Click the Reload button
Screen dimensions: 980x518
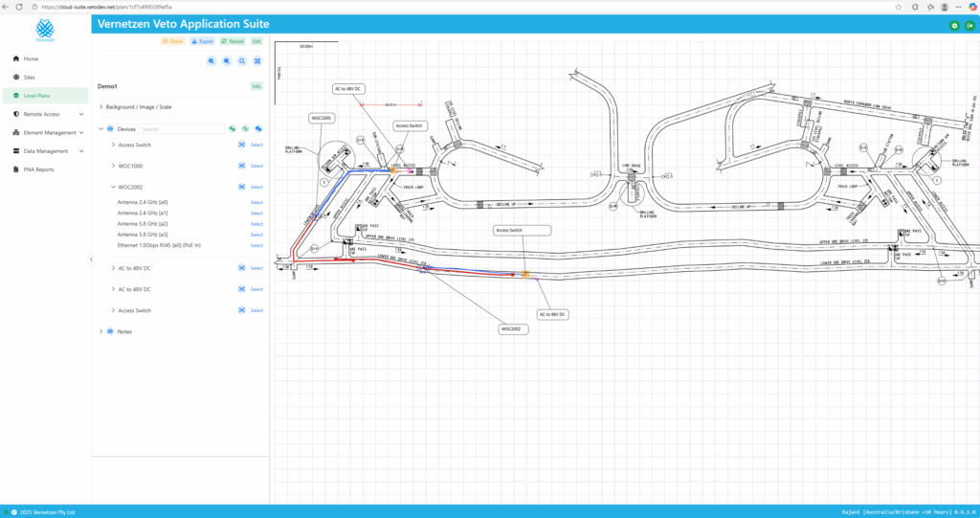coord(233,41)
